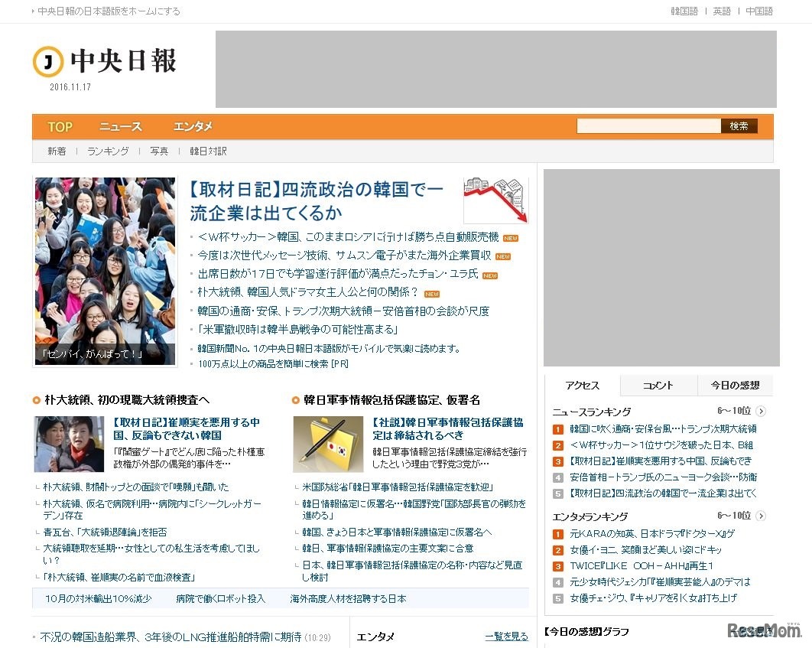Go to next entertainment ranking page arrow
Image resolution: width=812 pixels, height=648 pixels.
[x=761, y=516]
